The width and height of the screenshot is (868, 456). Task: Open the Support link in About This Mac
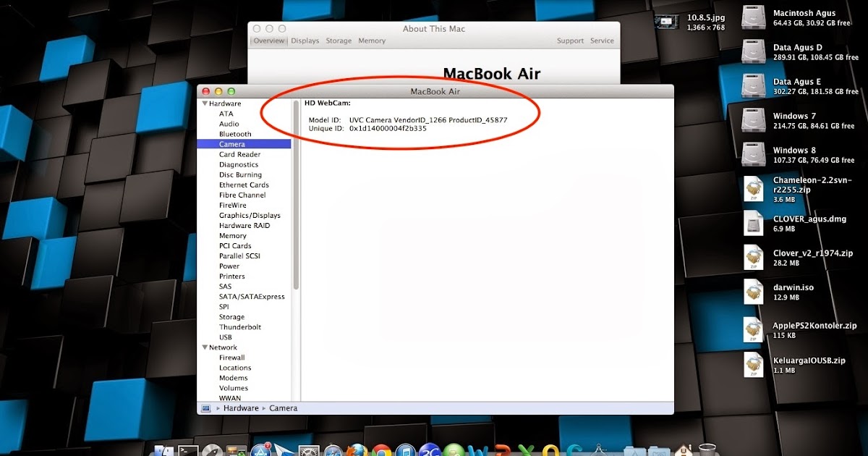pos(570,41)
